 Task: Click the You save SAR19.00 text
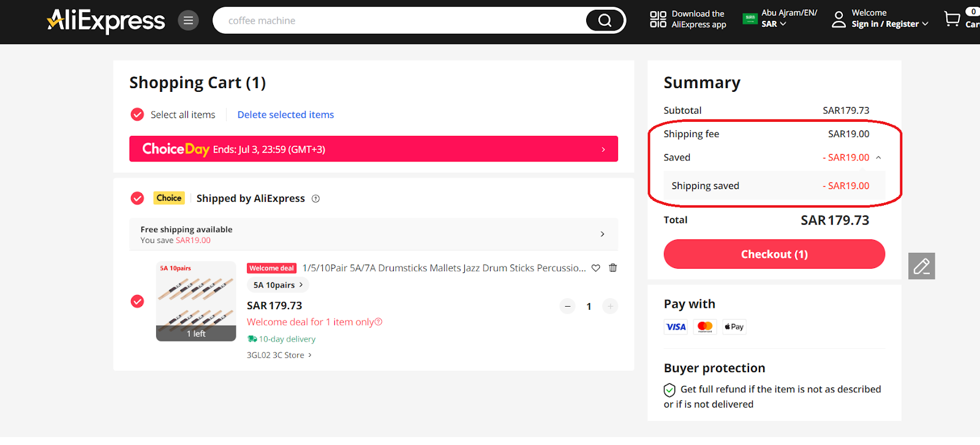tap(175, 241)
